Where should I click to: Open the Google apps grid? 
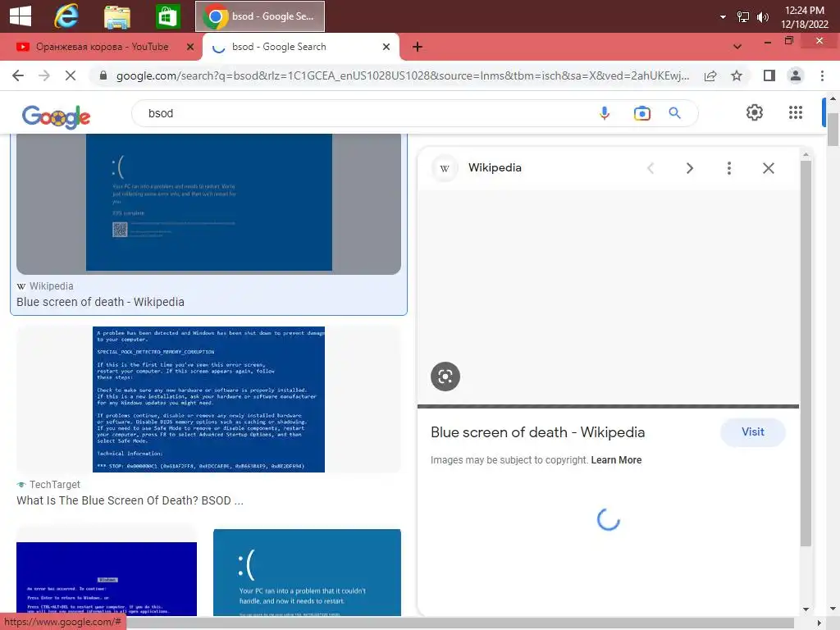coord(796,112)
